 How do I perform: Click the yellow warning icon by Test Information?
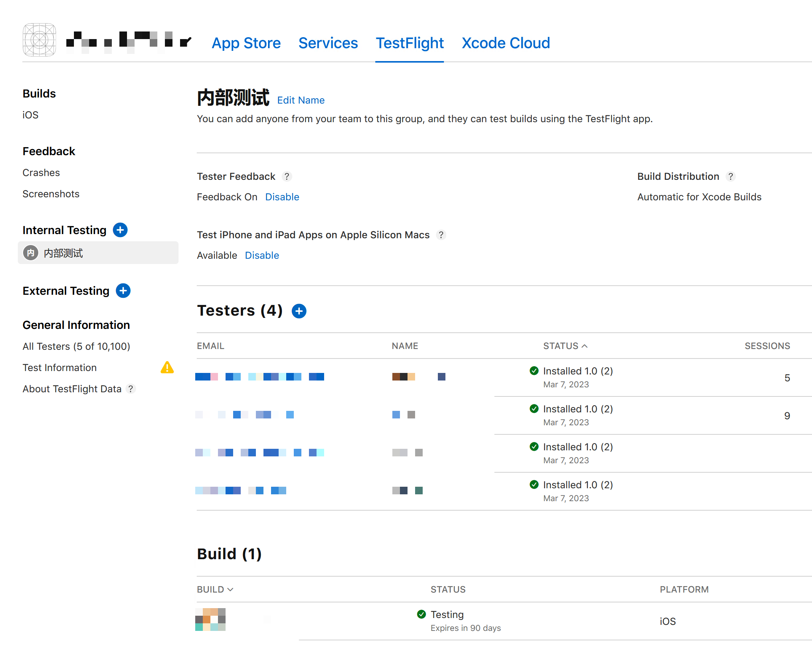coord(167,367)
